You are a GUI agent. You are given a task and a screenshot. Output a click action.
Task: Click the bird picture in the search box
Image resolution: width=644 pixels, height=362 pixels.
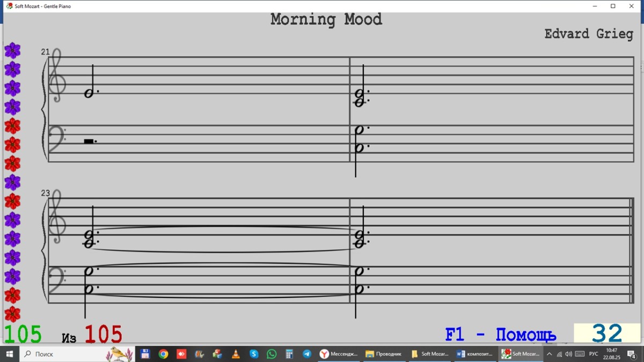click(x=120, y=354)
